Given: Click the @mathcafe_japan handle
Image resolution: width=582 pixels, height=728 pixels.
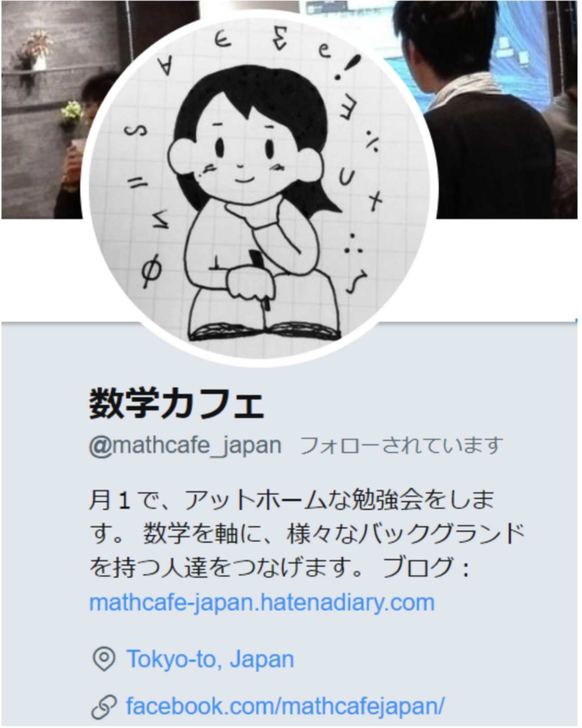Looking at the screenshot, I should pos(185,446).
